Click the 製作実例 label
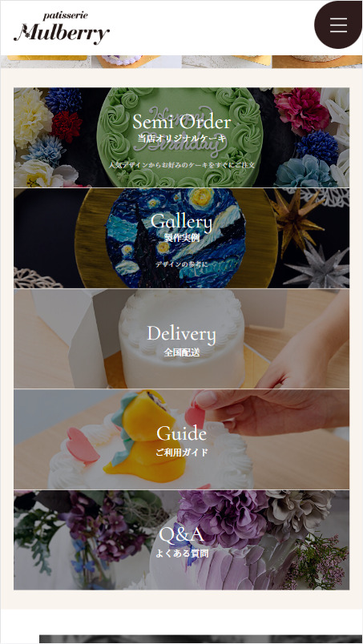The height and width of the screenshot is (644, 363). 181,237
